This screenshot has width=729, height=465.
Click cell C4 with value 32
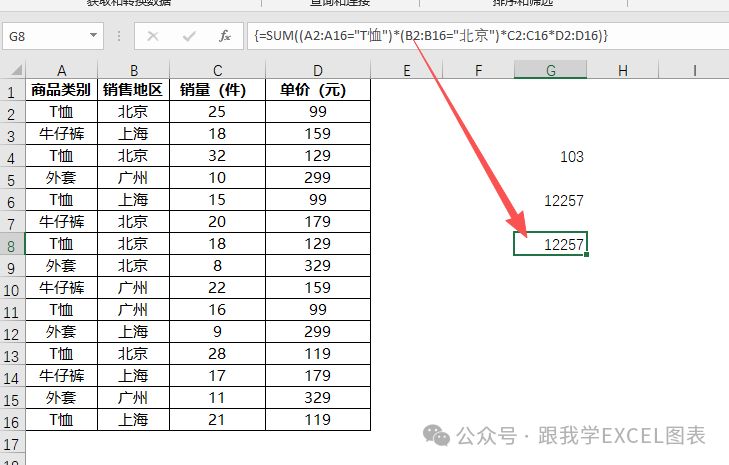coord(218,156)
